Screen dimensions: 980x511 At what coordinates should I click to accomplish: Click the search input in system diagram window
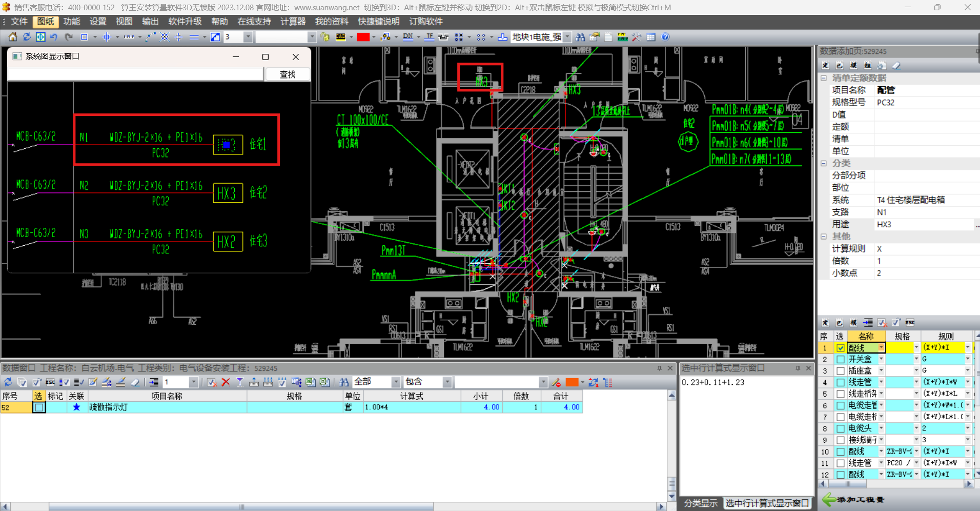[x=136, y=74]
